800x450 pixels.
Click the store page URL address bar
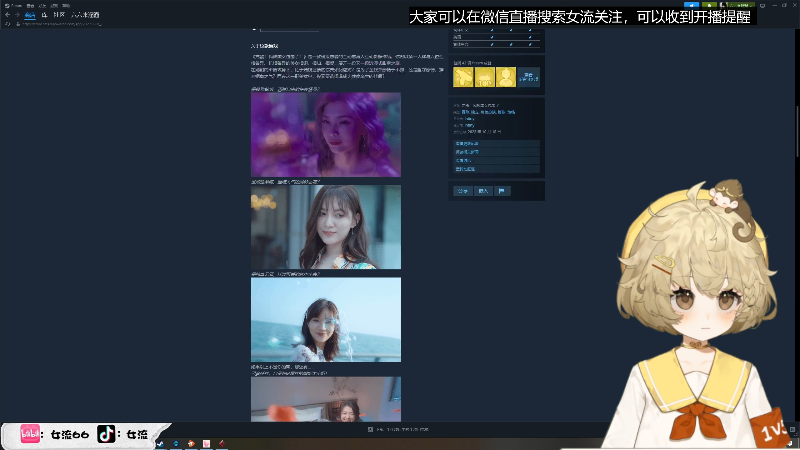[x=62, y=23]
